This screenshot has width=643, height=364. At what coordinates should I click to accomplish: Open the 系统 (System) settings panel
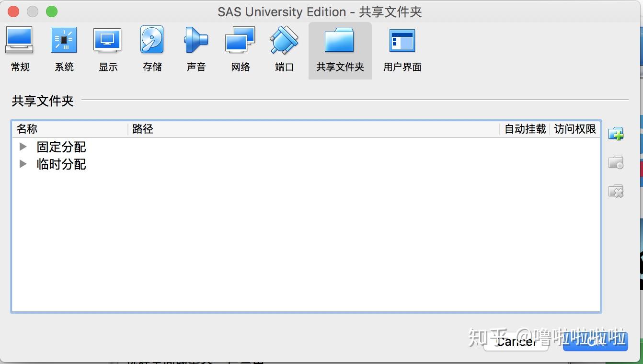click(64, 48)
